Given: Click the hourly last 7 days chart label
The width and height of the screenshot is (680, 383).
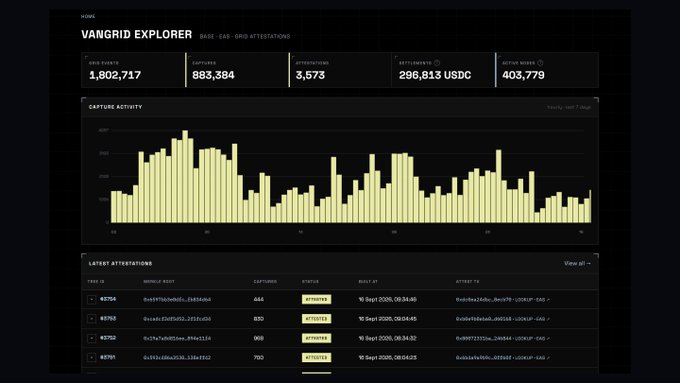Looking at the screenshot, I should pyautogui.click(x=569, y=107).
